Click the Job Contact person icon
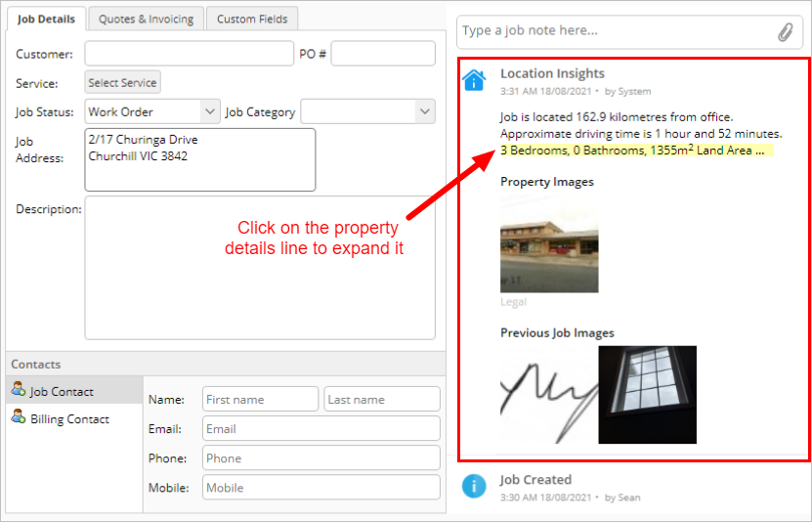This screenshot has height=522, width=812. point(19,389)
